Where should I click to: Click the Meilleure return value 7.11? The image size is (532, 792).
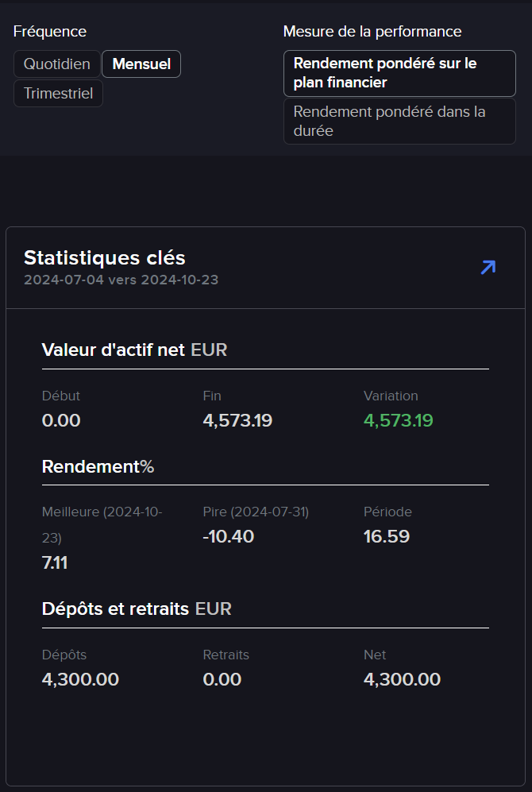[55, 562]
